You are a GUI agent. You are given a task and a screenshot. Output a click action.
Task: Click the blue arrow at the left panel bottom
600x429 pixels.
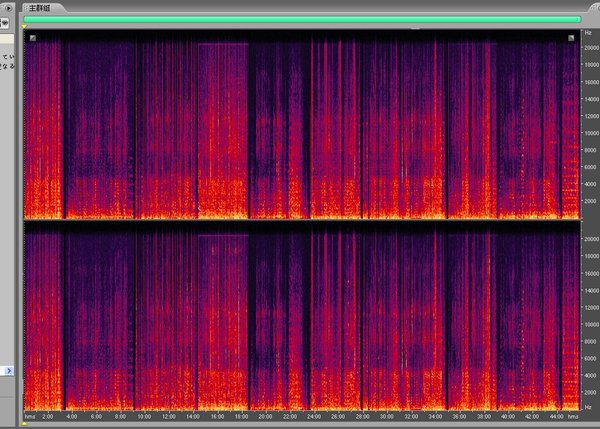coord(9,370)
